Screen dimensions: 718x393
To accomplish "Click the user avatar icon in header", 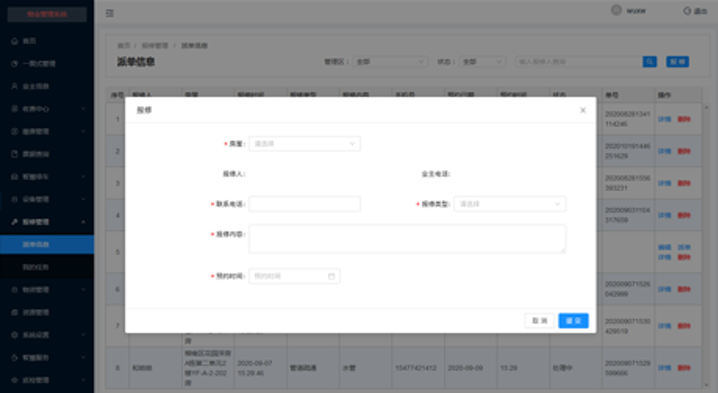I will [616, 10].
